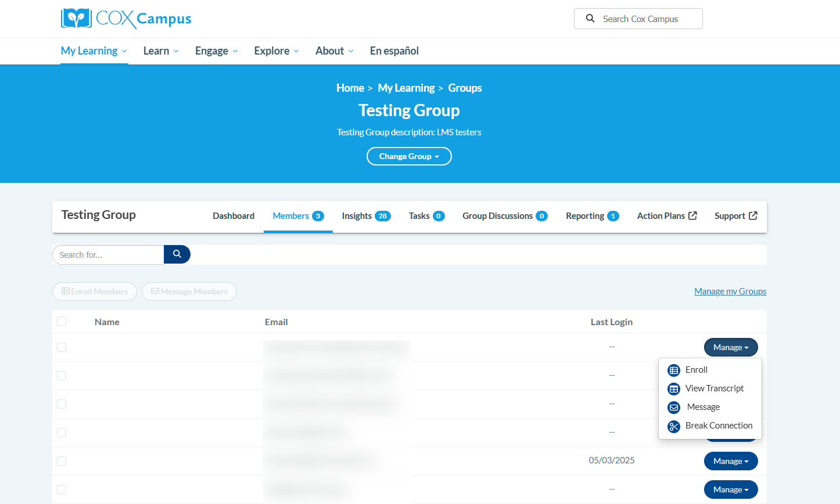Screen dimensions: 840x504
Task: Click the Groups breadcrumb link
Action: [465, 88]
